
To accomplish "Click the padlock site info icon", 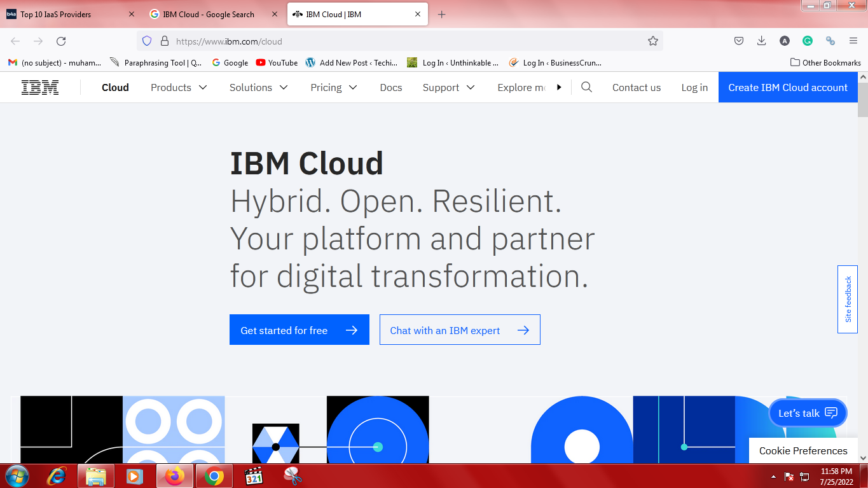I will pyautogui.click(x=164, y=41).
